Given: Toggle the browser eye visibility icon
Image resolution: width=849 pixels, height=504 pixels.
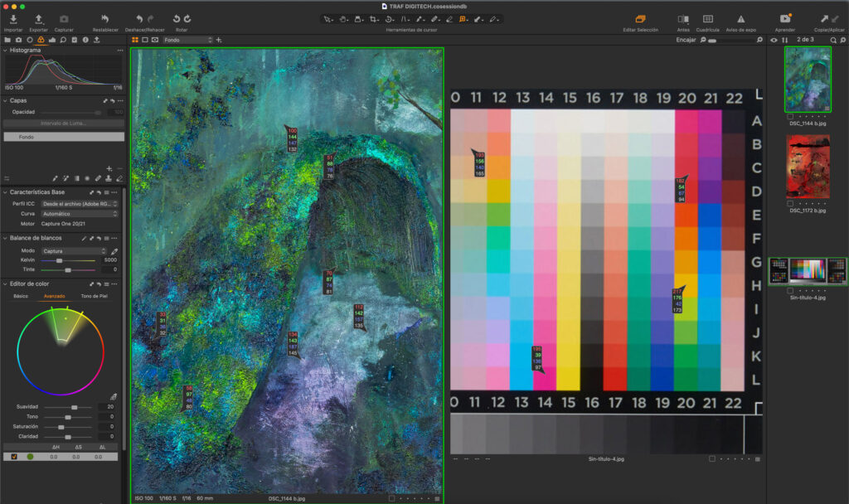Looking at the screenshot, I should 774,39.
